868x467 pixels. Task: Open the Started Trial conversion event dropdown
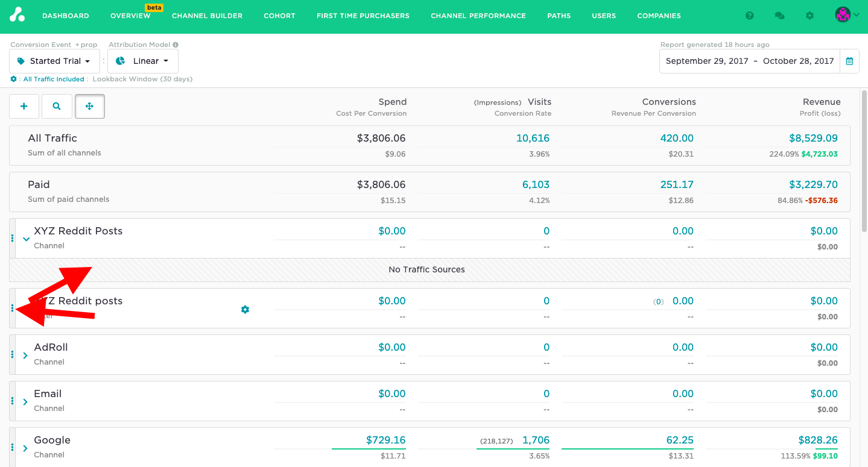point(54,61)
